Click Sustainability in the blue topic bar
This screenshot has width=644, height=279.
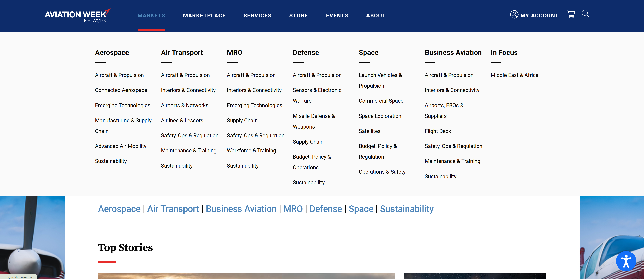pos(407,209)
